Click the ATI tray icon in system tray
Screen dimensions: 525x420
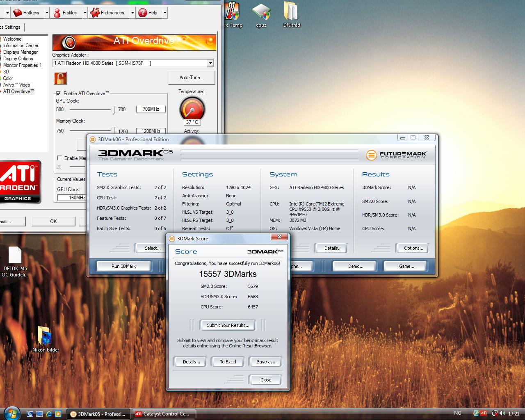pyautogui.click(x=484, y=413)
